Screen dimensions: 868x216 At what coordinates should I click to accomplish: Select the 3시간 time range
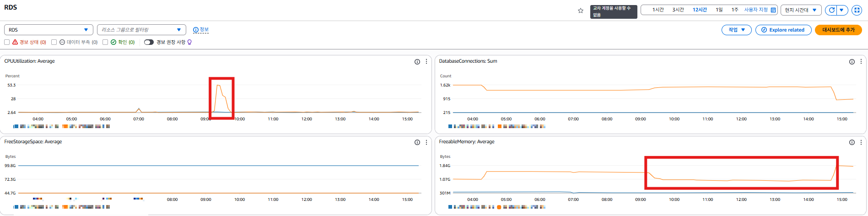[x=678, y=10]
